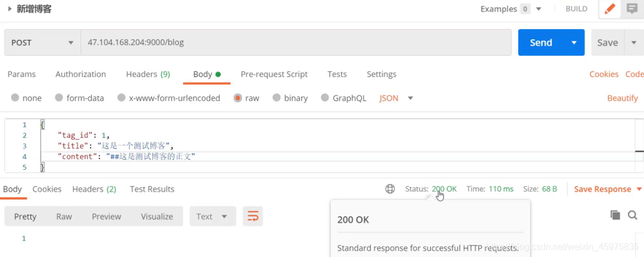Click the 68 B size value

click(x=549, y=189)
